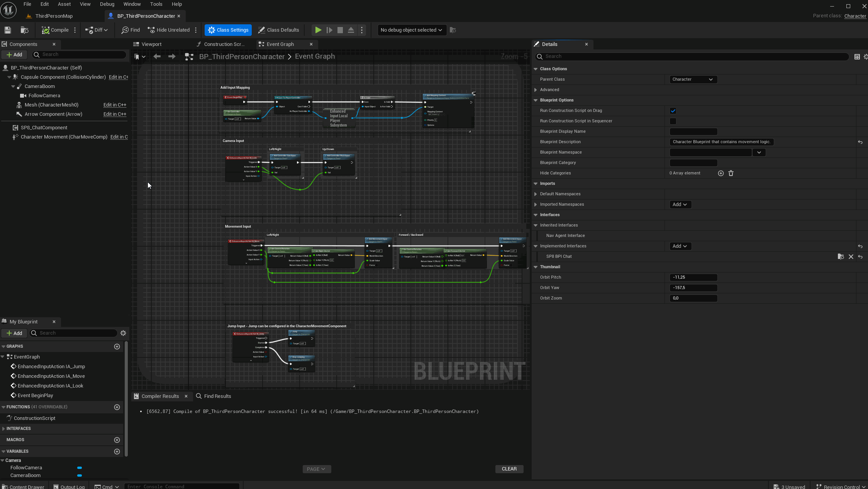Click the Compile button
Screen dimensions: 868x489
coord(55,30)
